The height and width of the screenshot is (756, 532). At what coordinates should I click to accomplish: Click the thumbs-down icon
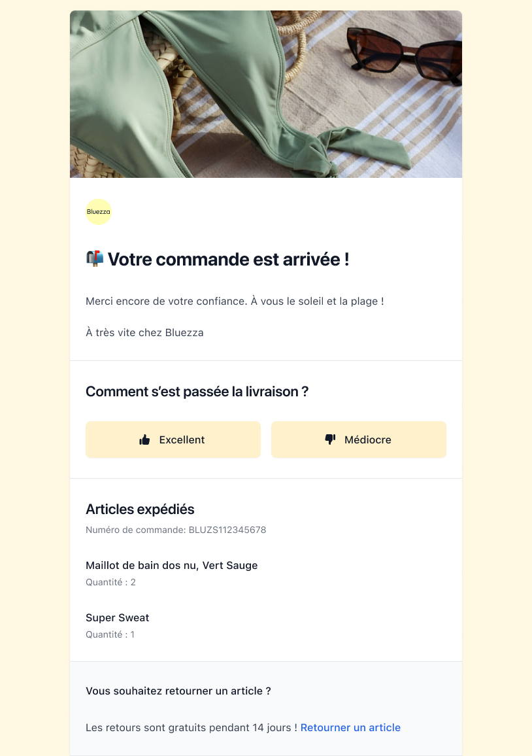[330, 439]
